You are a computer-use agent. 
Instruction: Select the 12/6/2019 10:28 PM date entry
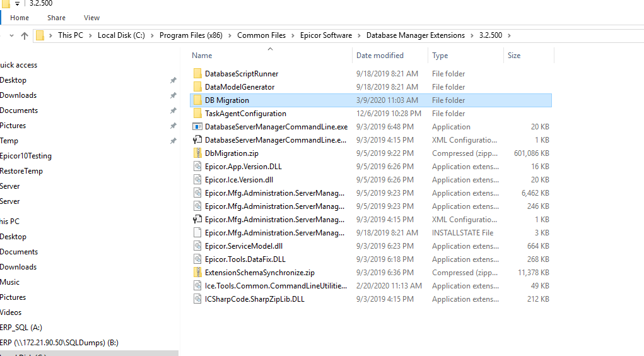389,114
